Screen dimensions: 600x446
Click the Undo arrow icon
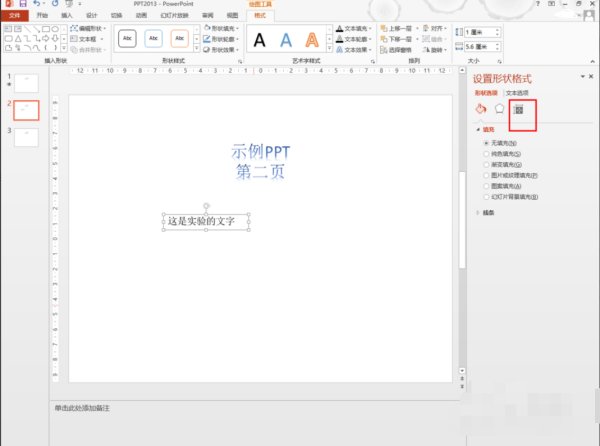(x=36, y=3)
